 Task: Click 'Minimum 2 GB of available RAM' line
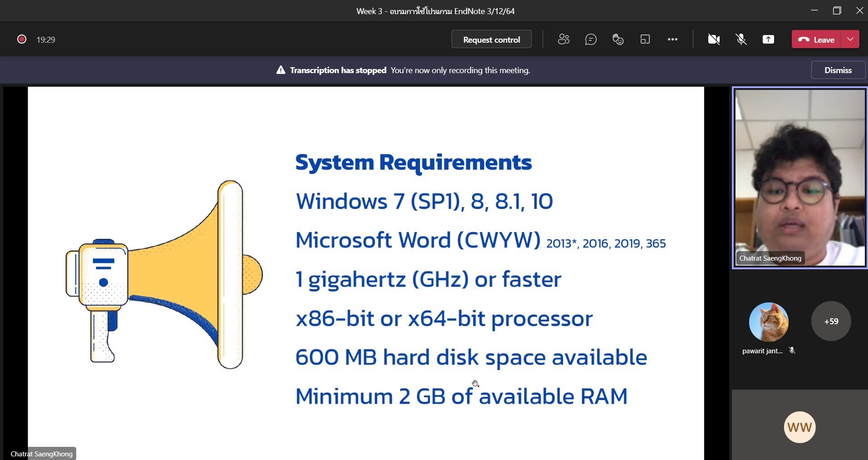point(461,396)
